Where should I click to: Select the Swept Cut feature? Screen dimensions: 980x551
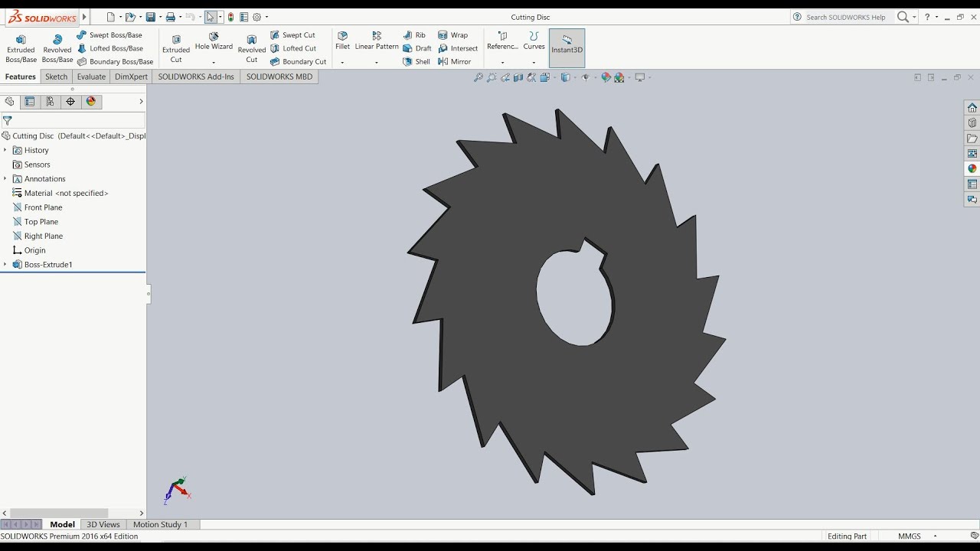click(292, 35)
